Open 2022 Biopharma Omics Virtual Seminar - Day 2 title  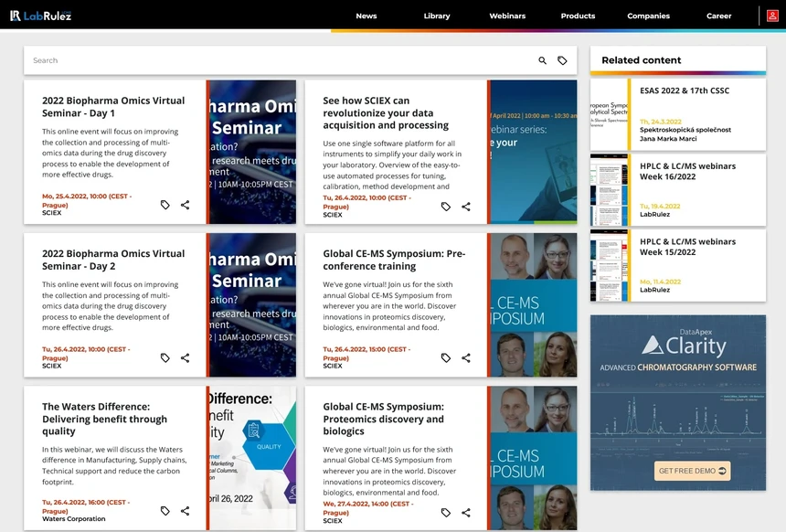pos(113,260)
